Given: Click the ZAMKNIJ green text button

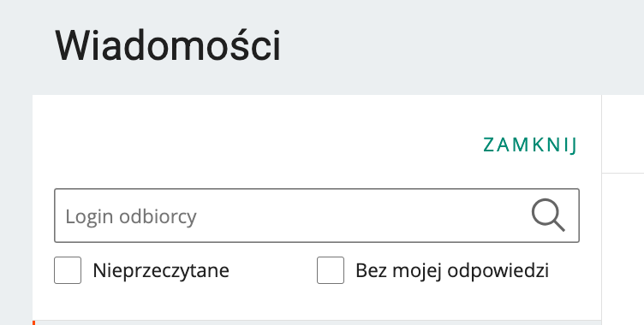Looking at the screenshot, I should pos(530,145).
